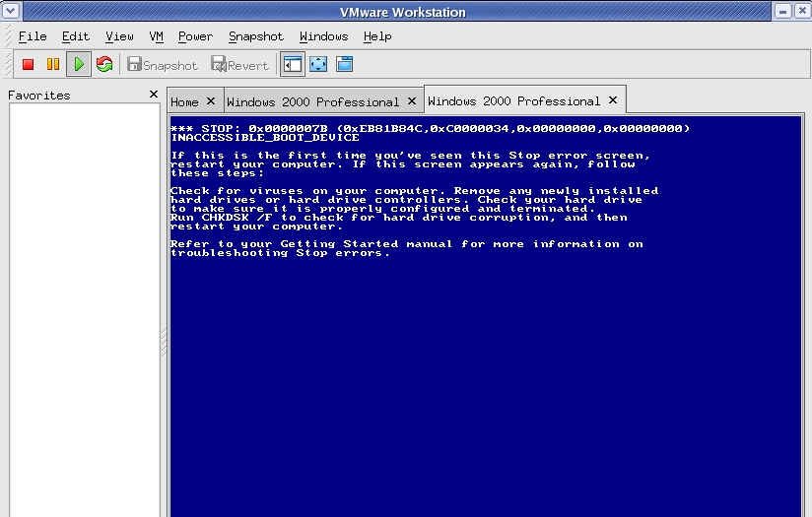
Task: Open the View menu
Action: 119,36
